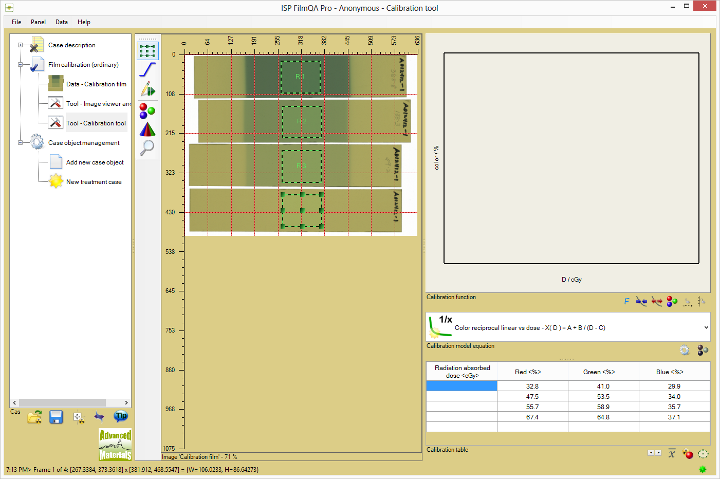The height and width of the screenshot is (490, 720).
Task: Click the x-bar average icon under calibration table
Action: (672, 454)
